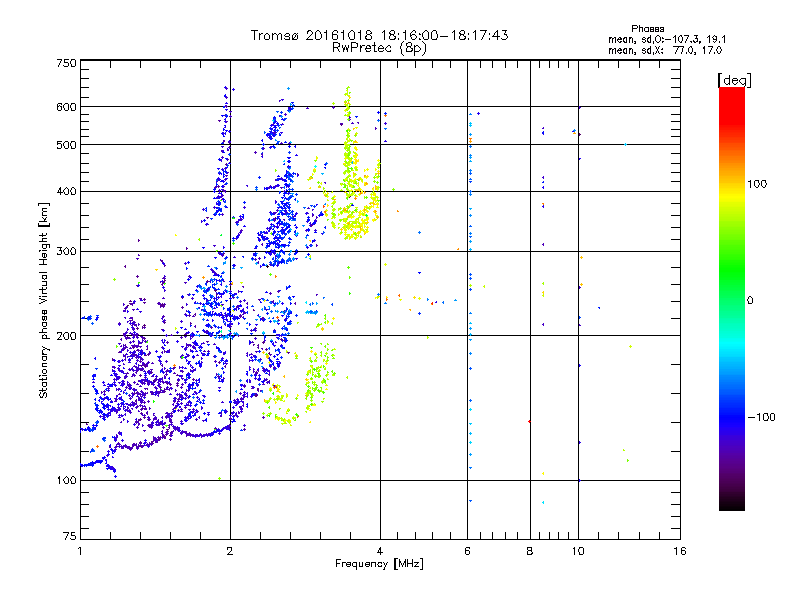
Task: Click the x-axis tick label '8'
Action: 530,551
